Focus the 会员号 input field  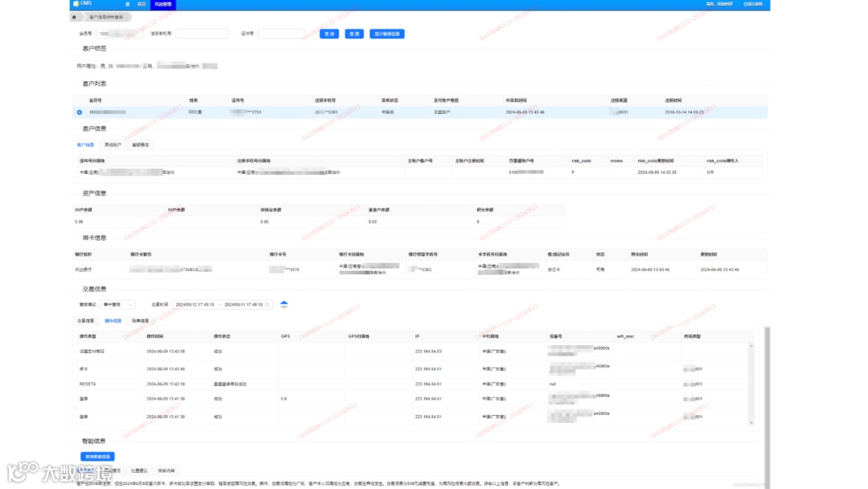(119, 34)
